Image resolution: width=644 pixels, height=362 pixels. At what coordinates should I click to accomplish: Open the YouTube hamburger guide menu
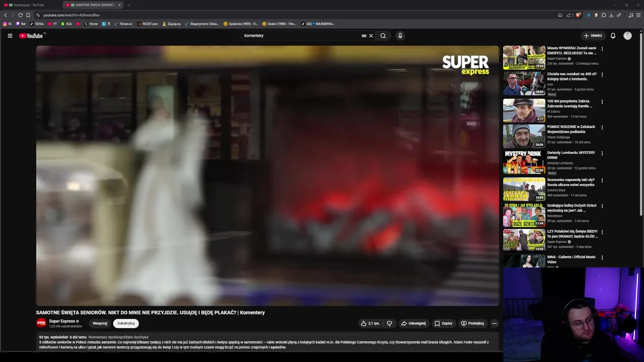[x=10, y=36]
